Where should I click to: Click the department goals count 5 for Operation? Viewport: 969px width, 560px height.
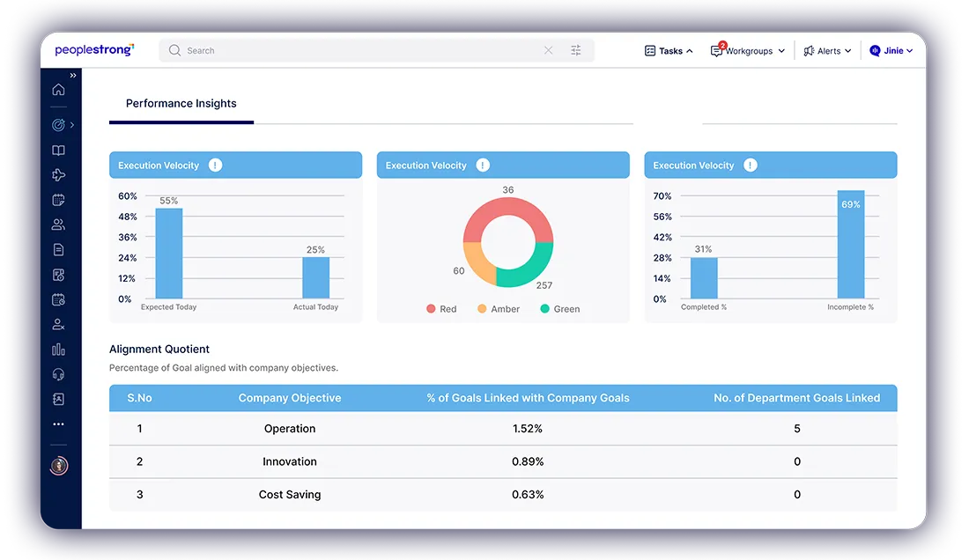[797, 429]
